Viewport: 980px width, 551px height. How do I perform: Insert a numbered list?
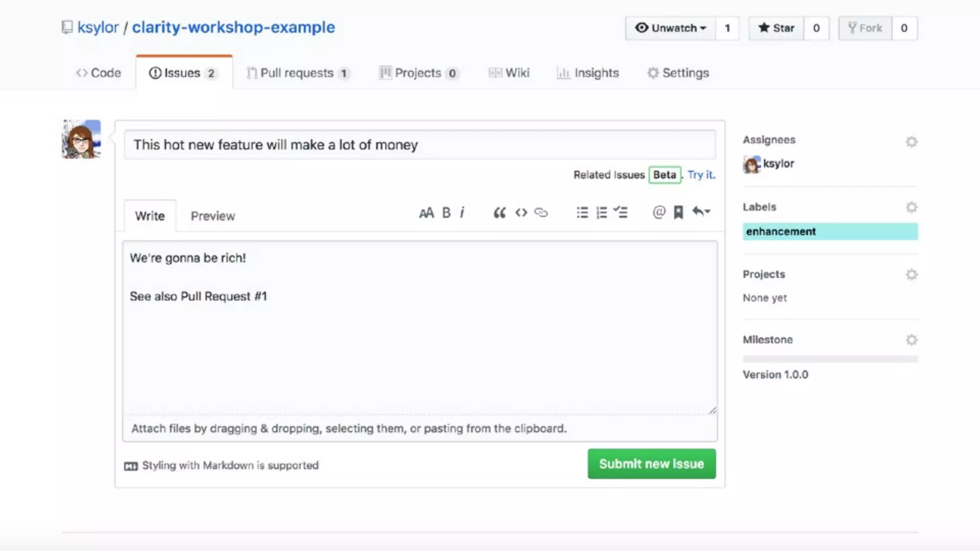pyautogui.click(x=601, y=213)
